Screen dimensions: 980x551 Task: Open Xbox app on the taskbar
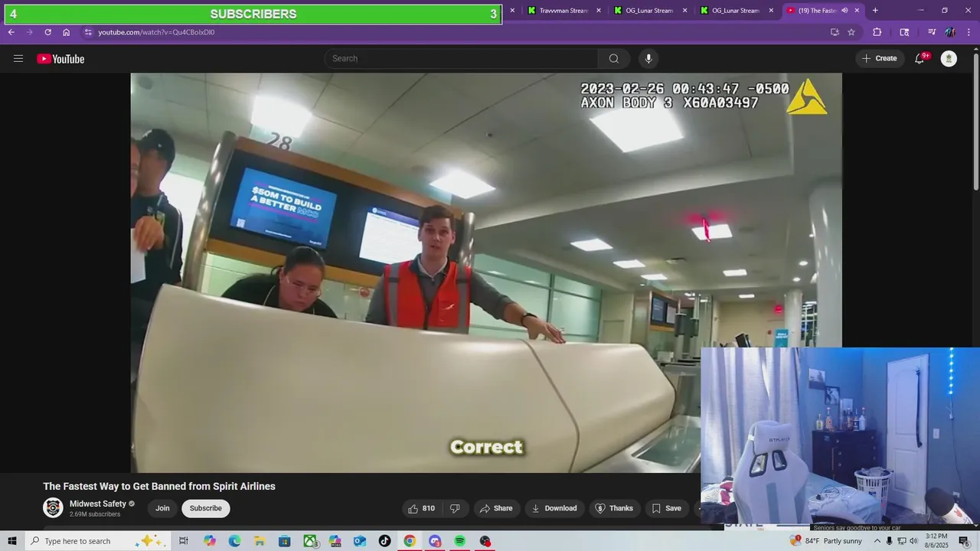pos(310,541)
